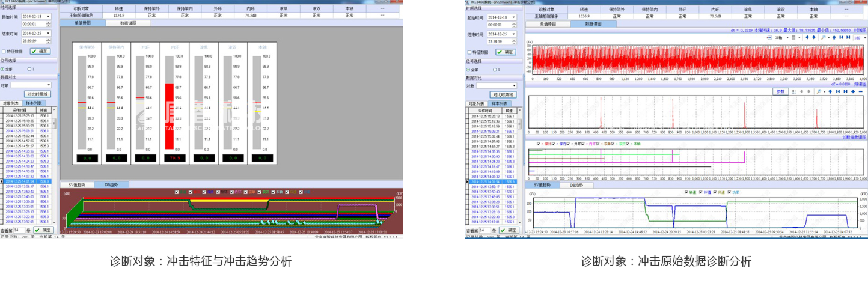
Task: Jump to first record in waveform toolbar
Action: (x=841, y=38)
